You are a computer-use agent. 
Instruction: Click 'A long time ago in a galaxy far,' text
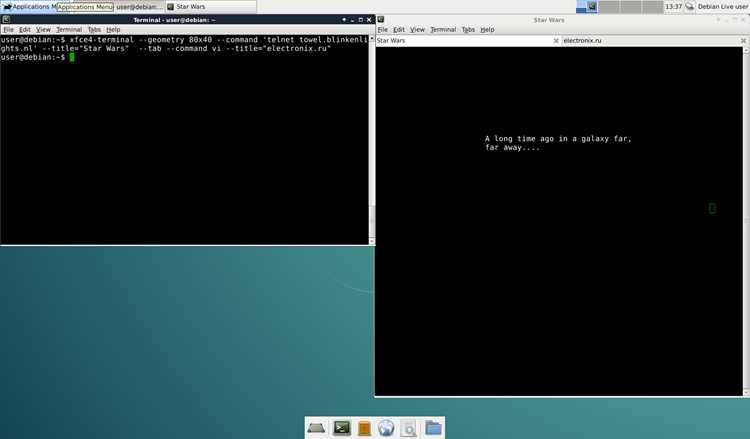(x=558, y=139)
